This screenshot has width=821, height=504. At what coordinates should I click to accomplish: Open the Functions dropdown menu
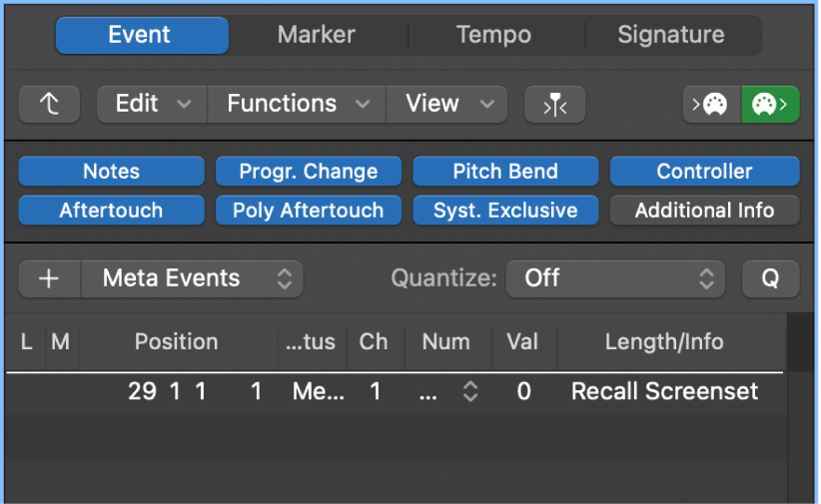tap(297, 104)
